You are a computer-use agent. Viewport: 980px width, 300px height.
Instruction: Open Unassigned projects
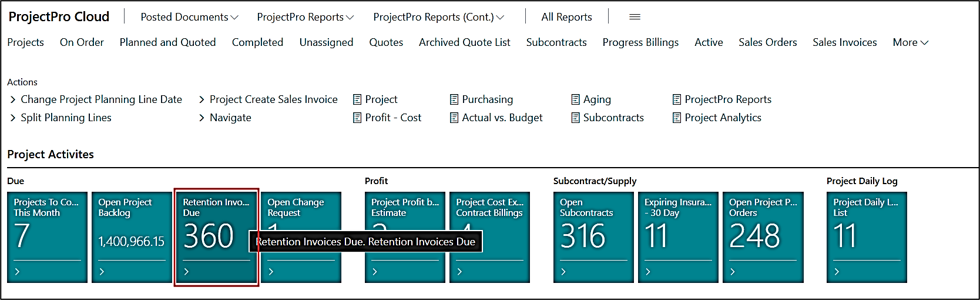(326, 42)
